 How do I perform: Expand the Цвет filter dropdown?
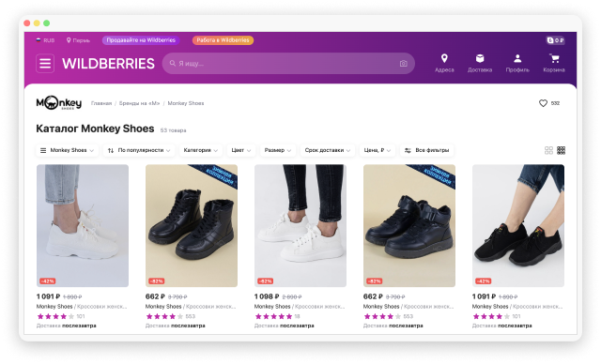(241, 150)
